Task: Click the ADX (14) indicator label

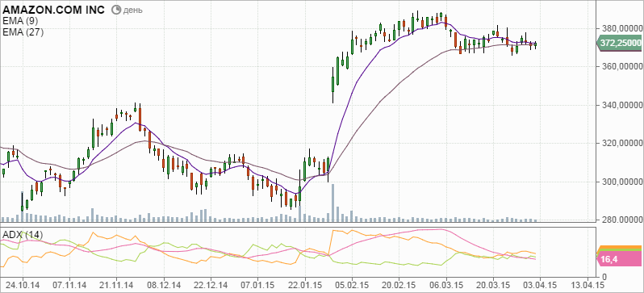Action: point(23,235)
